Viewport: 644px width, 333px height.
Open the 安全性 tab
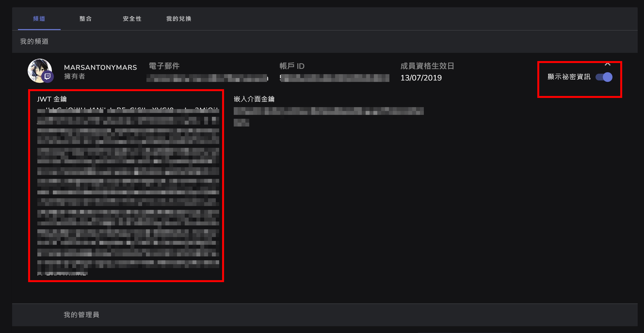point(132,19)
